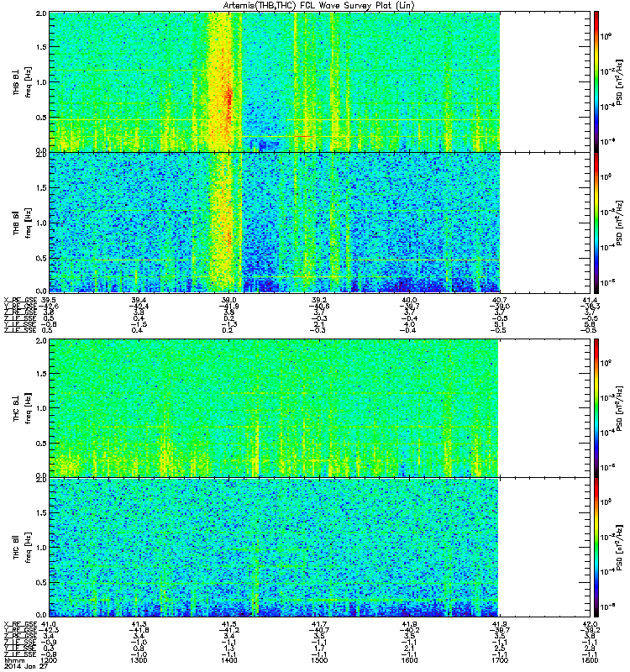Viewport: 630px width, 672px height.
Task: Click the 'X_RE_GSE' row label under the THB panels
Action: pyautogui.click(x=20, y=300)
